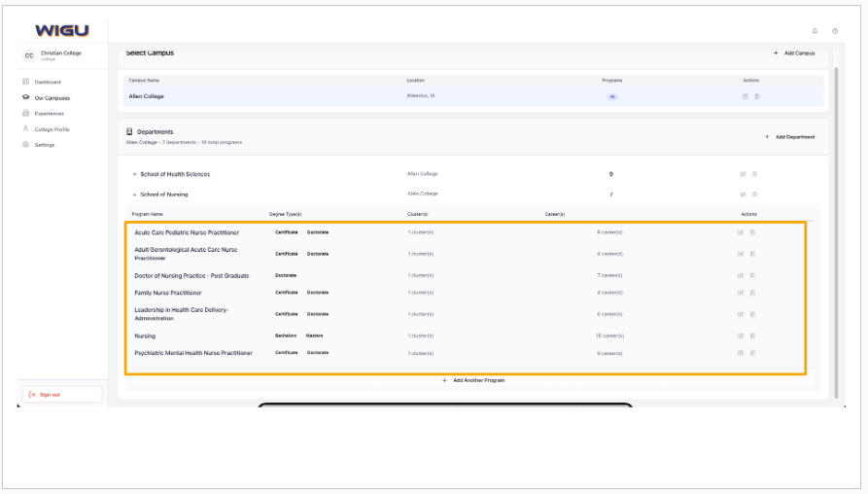Open the Dashboard sidebar item
The width and height of the screenshot is (868, 494).
47,82
